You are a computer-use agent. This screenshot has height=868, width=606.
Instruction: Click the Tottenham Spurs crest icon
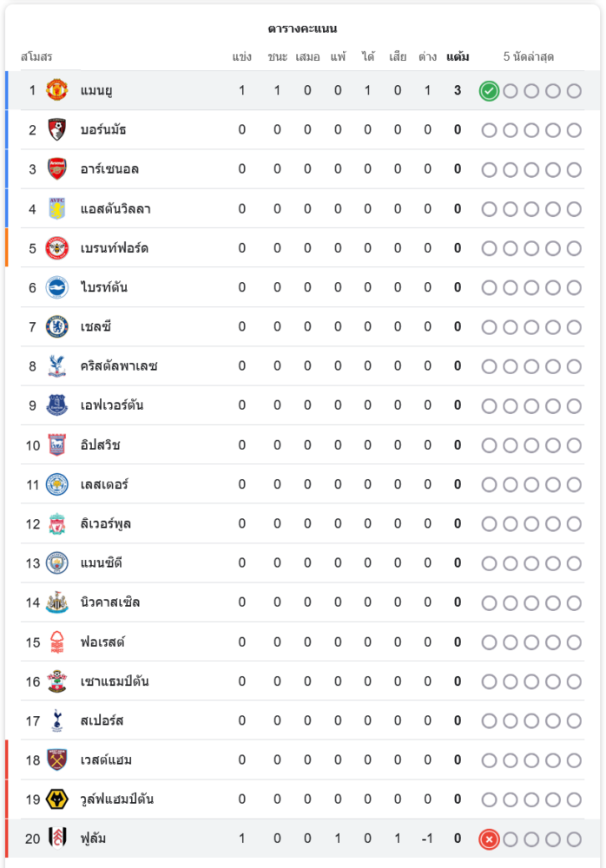(57, 720)
